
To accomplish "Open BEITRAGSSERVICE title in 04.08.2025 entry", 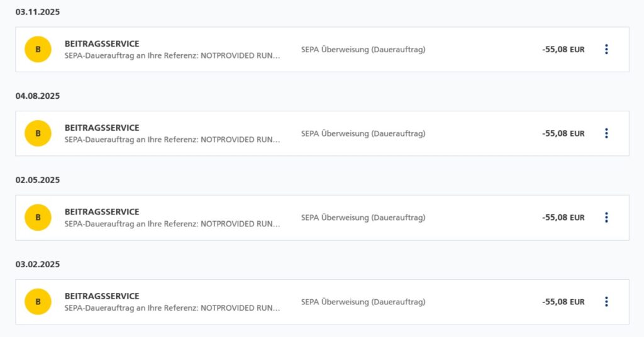I will [x=102, y=128].
